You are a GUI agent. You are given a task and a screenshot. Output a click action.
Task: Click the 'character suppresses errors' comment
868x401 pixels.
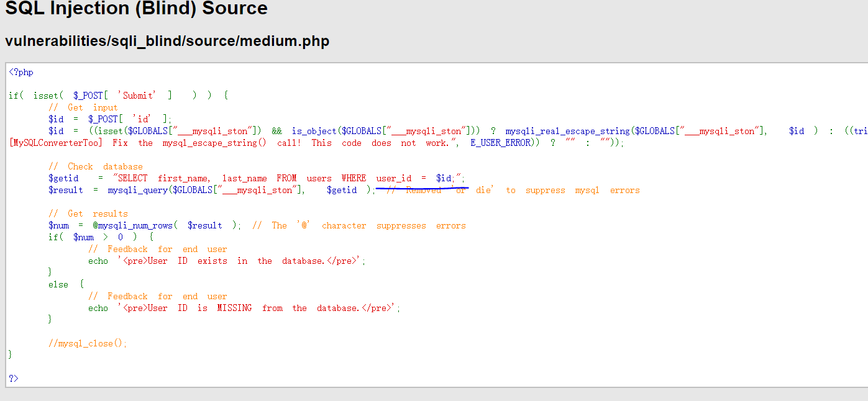[393, 225]
